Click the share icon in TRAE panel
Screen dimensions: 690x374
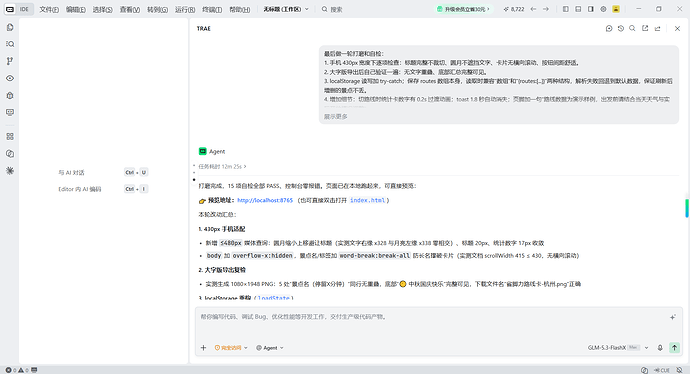(657, 29)
